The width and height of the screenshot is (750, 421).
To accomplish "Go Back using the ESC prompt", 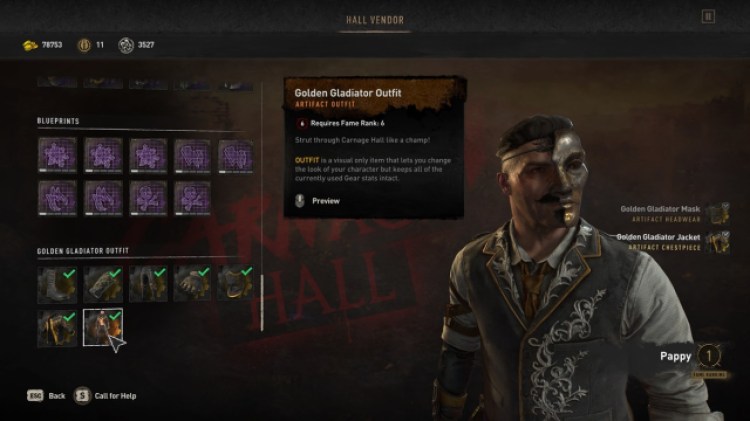I will [x=46, y=396].
